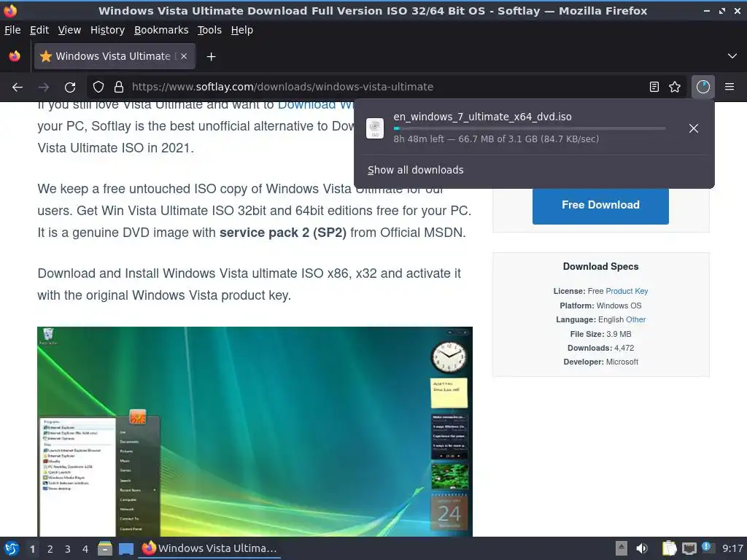Open a new tab with plus button
The height and width of the screenshot is (560, 747).
tap(211, 57)
